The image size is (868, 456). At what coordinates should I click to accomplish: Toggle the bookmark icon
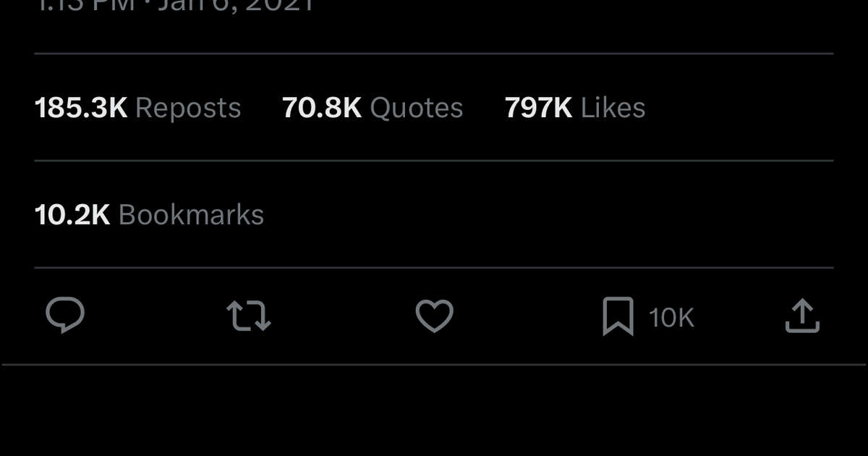(618, 316)
